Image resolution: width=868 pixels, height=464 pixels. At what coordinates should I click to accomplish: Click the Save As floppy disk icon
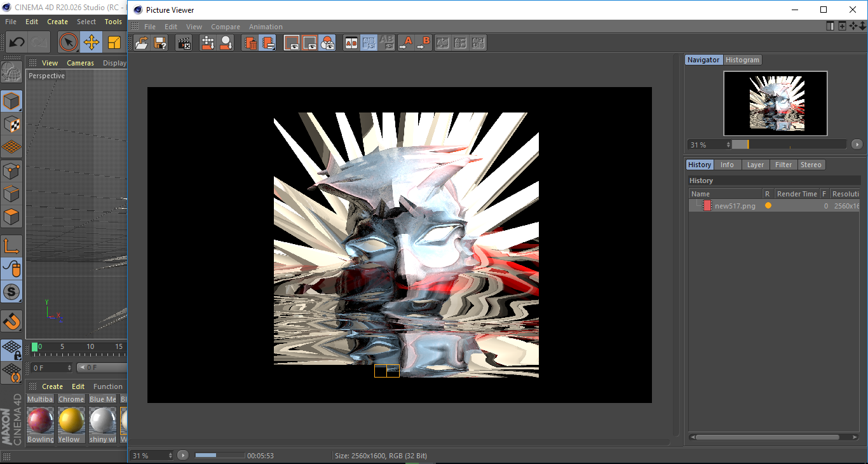click(160, 43)
